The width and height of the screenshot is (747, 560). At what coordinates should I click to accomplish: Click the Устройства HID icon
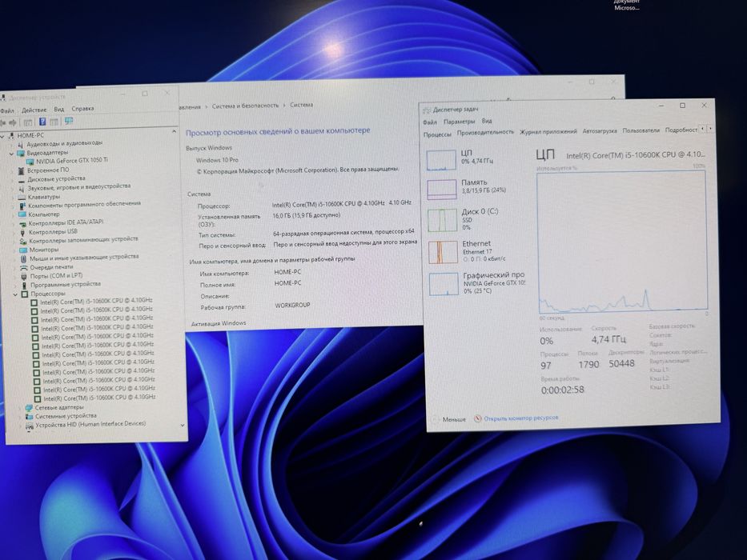point(30,425)
